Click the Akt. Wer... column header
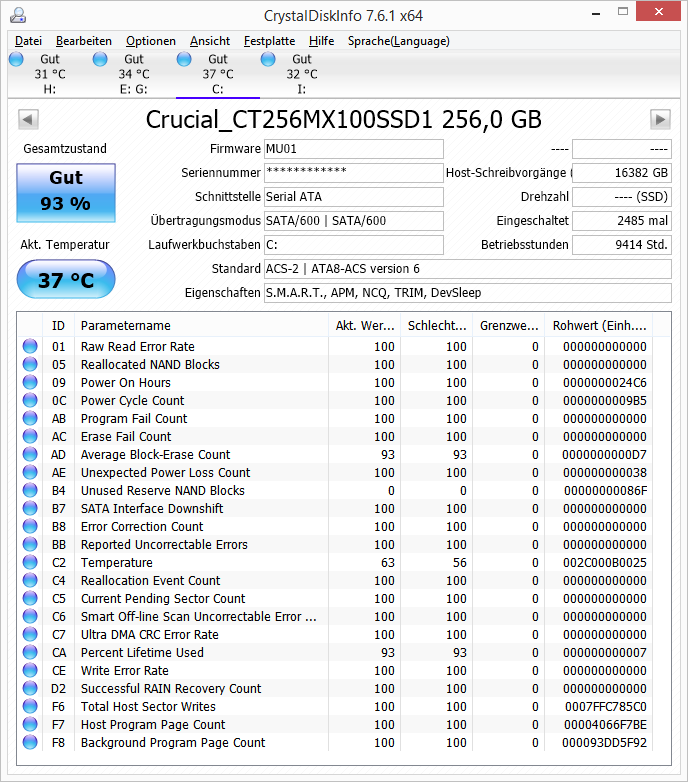The height and width of the screenshot is (782, 688). 364,326
